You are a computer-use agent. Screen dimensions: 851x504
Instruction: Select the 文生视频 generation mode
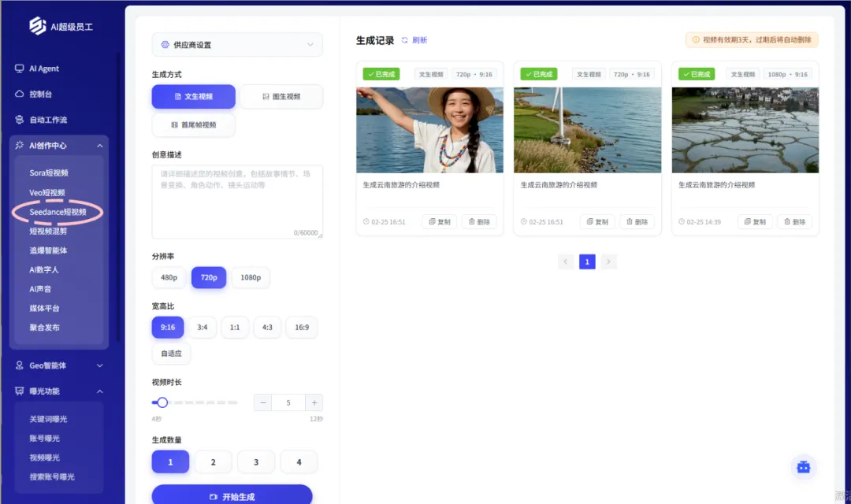(194, 96)
